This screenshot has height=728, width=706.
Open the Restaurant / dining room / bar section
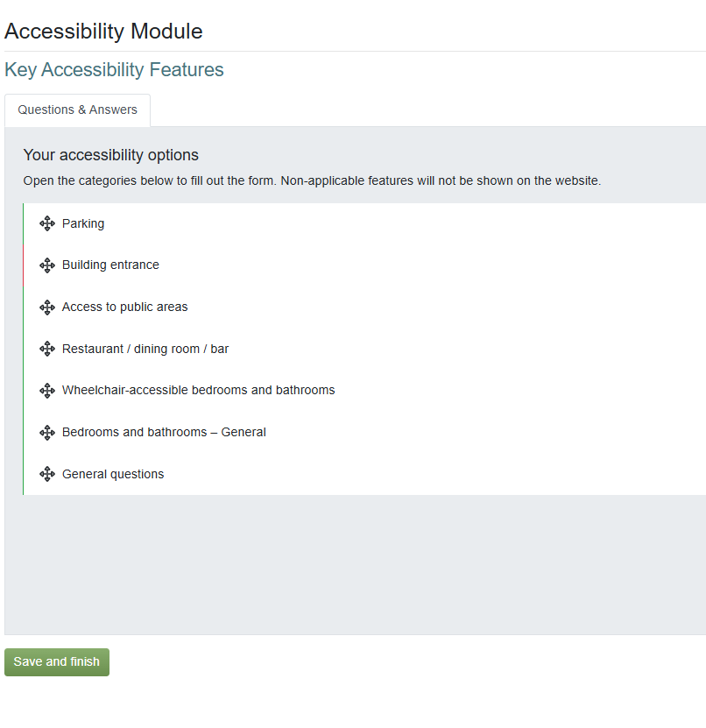coord(145,349)
